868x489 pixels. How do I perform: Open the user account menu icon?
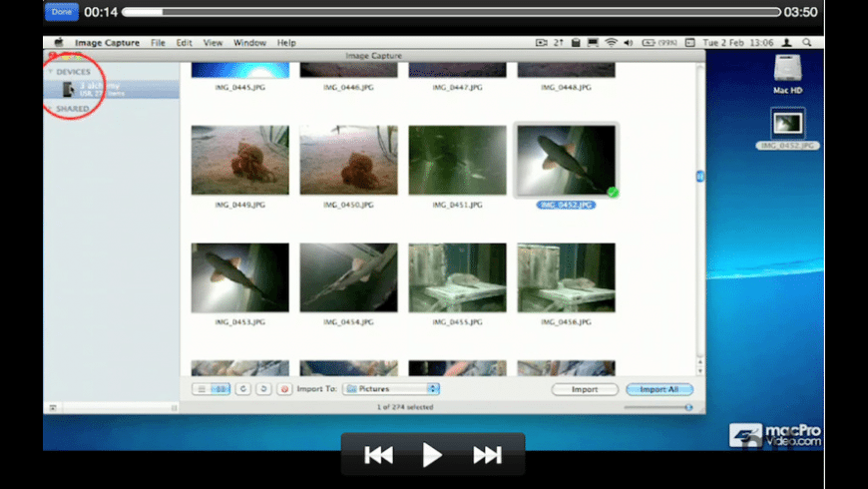[786, 43]
